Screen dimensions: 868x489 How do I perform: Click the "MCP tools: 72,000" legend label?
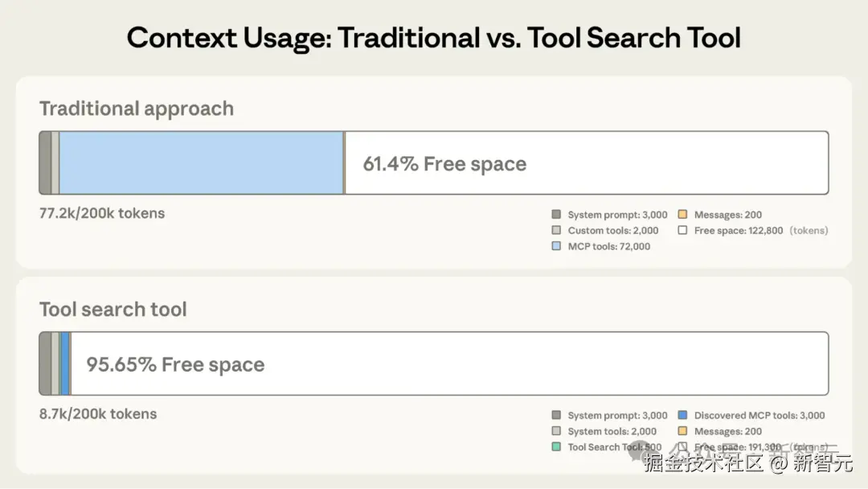pyautogui.click(x=609, y=246)
